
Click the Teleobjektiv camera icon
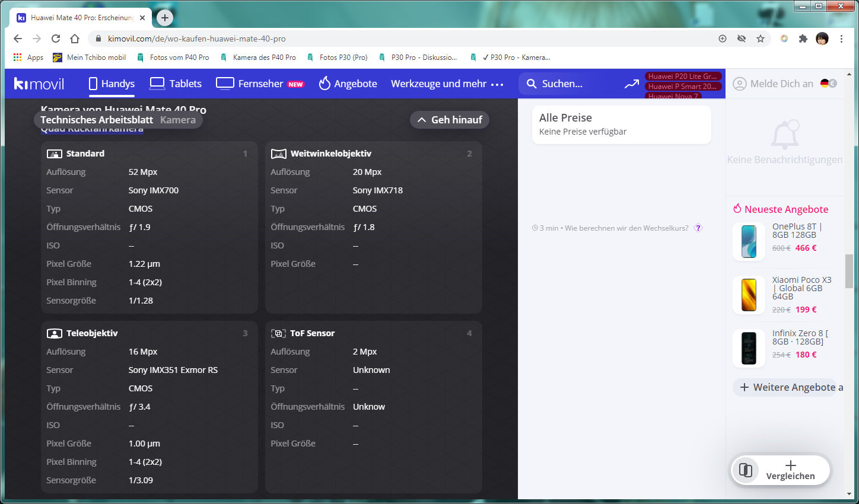tap(54, 333)
